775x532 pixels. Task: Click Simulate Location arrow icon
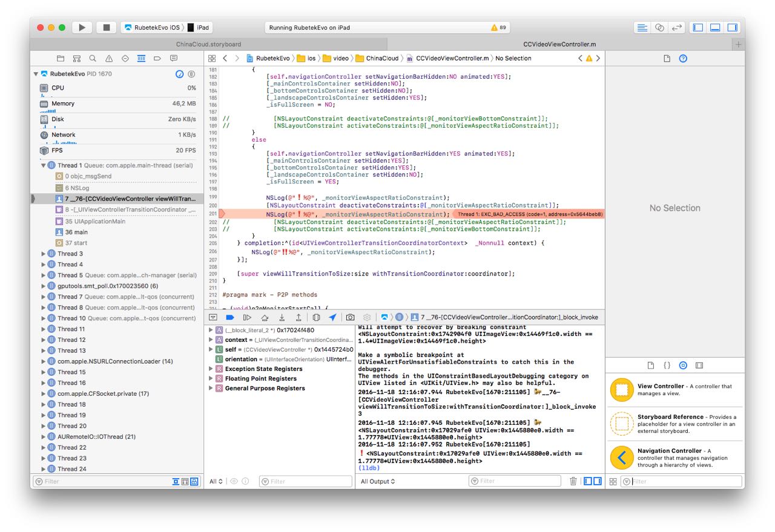(x=332, y=317)
